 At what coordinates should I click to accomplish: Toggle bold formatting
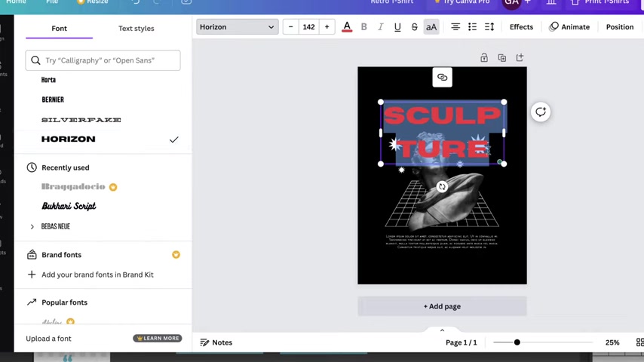click(364, 27)
